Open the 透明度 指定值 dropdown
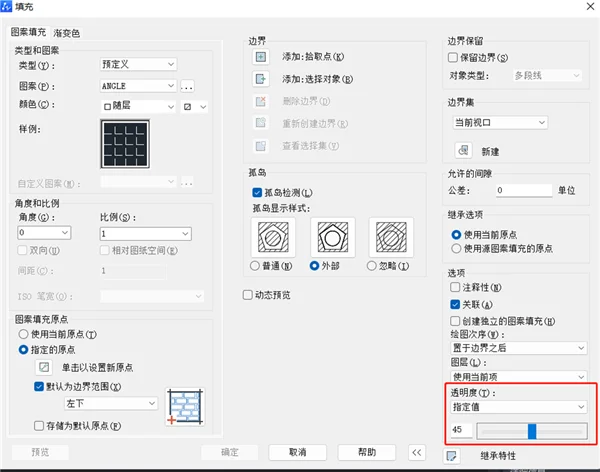 point(519,407)
